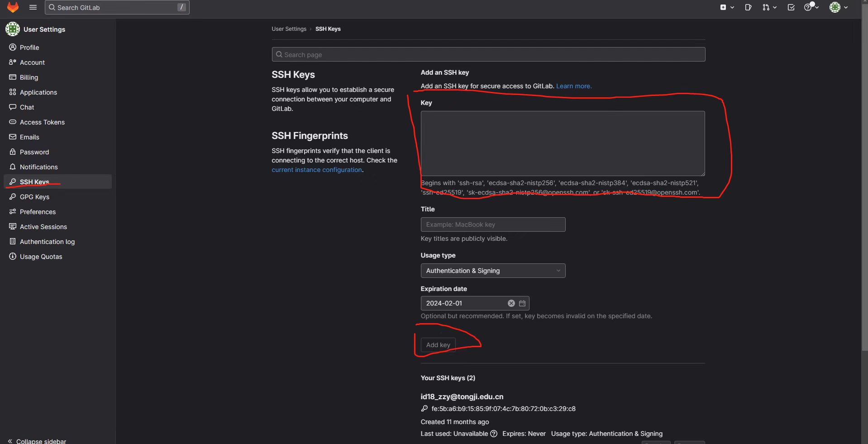This screenshot has height=444, width=868.
Task: Open Applications settings
Action: pyautogui.click(x=57, y=92)
